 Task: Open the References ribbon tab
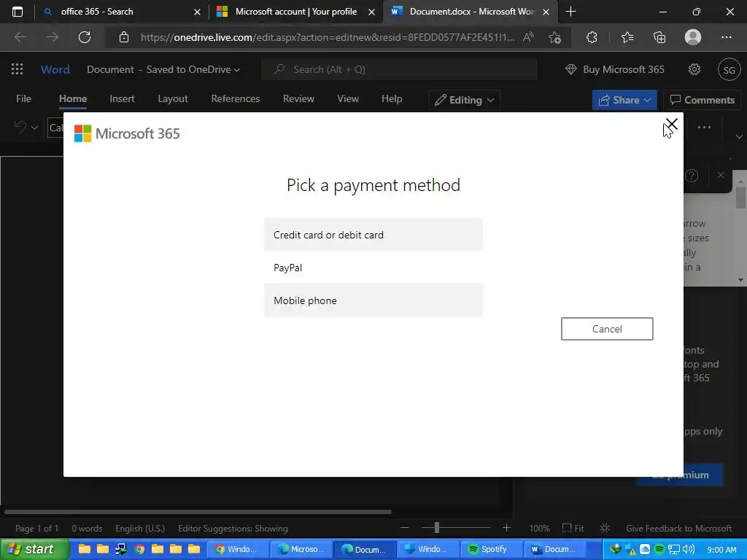coord(236,98)
